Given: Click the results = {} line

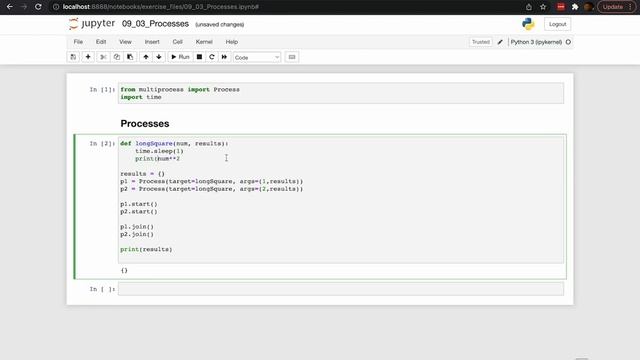Looking at the screenshot, I should [x=142, y=174].
